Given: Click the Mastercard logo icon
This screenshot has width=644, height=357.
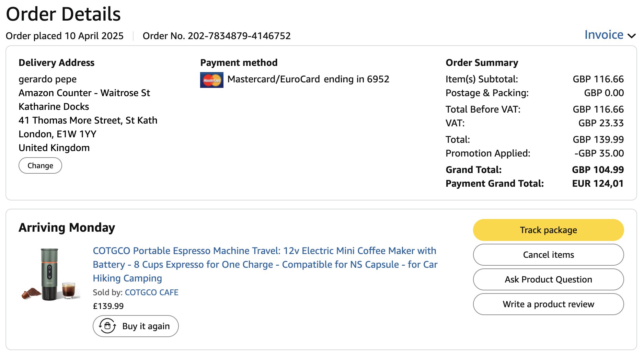Looking at the screenshot, I should point(211,80).
